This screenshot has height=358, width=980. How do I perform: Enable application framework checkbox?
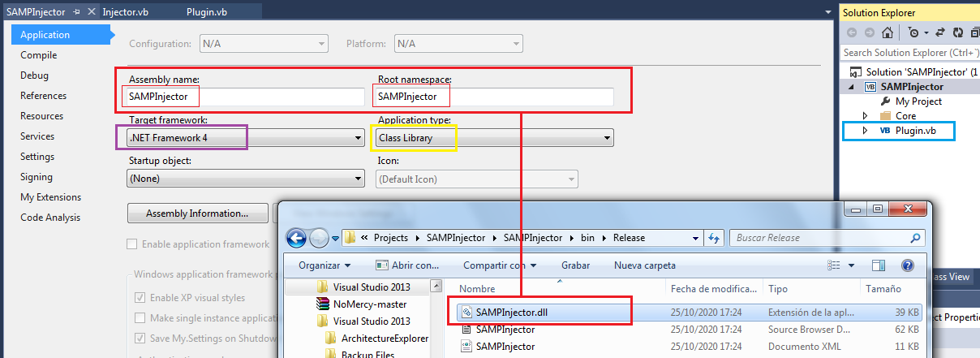(x=131, y=244)
